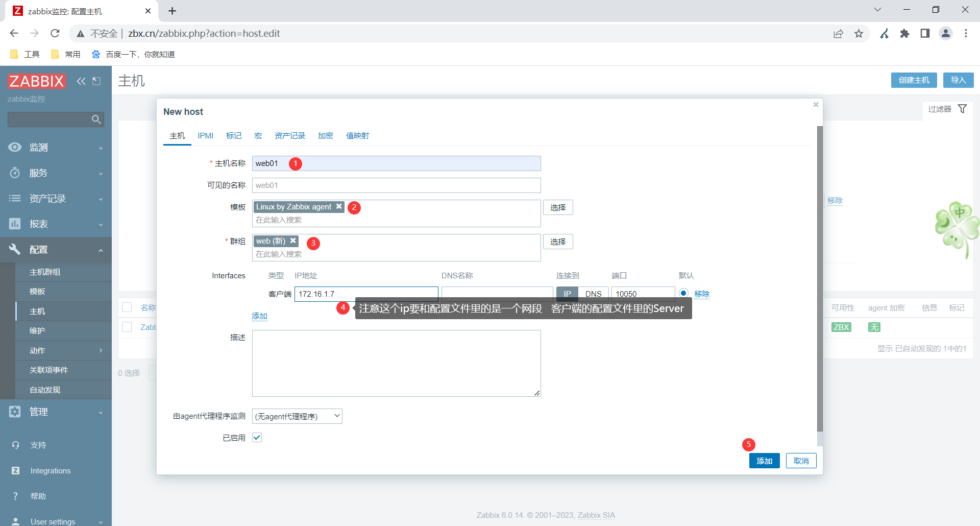Click the browser reload icon
Viewport: 980px width, 526px height.
[x=55, y=33]
